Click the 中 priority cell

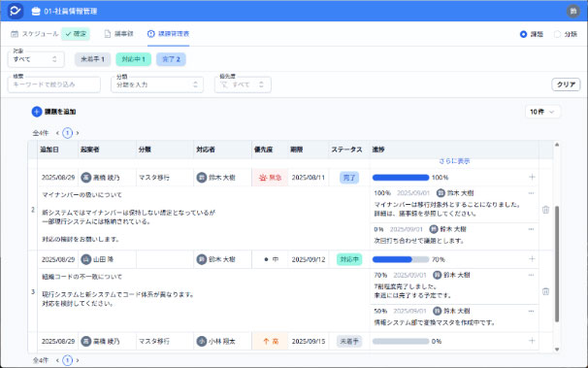coord(270,259)
